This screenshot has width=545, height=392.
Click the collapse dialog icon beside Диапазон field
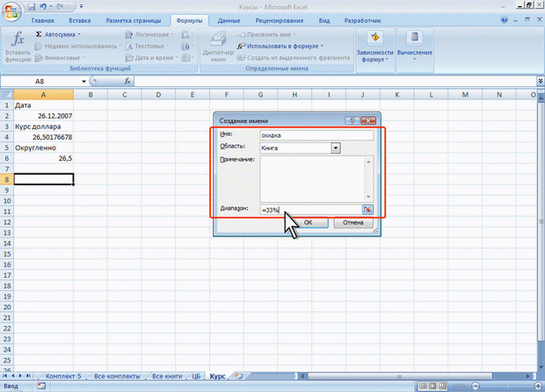367,209
